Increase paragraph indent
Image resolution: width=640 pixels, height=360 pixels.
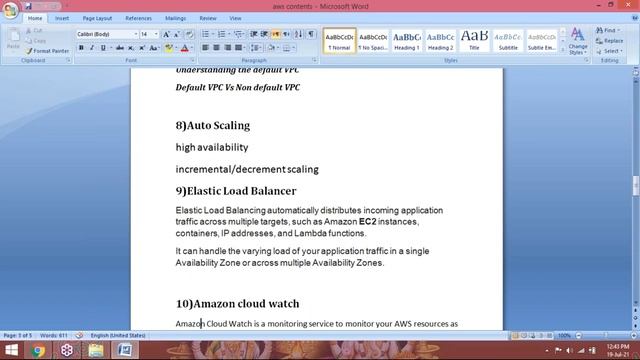(x=264, y=34)
